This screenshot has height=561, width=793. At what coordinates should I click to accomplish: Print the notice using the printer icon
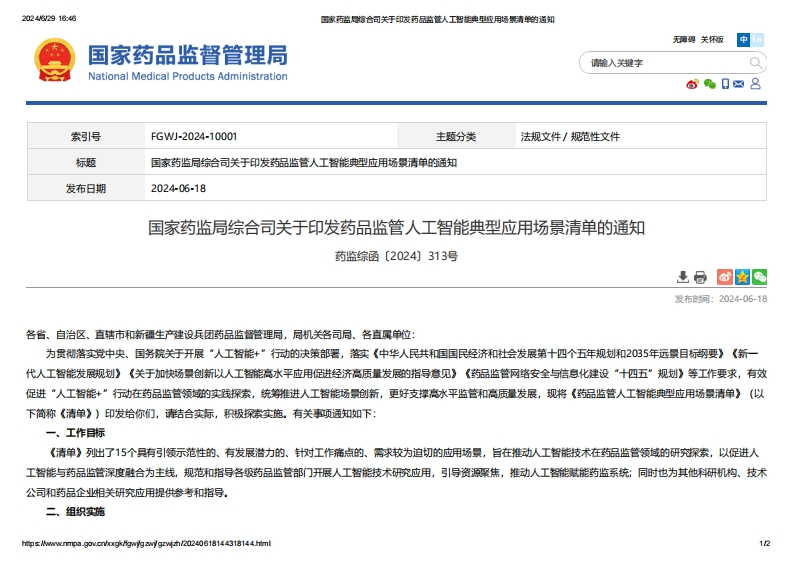(700, 277)
